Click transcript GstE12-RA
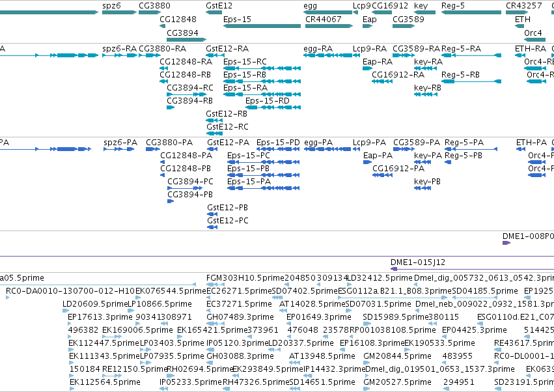 pos(215,55)
